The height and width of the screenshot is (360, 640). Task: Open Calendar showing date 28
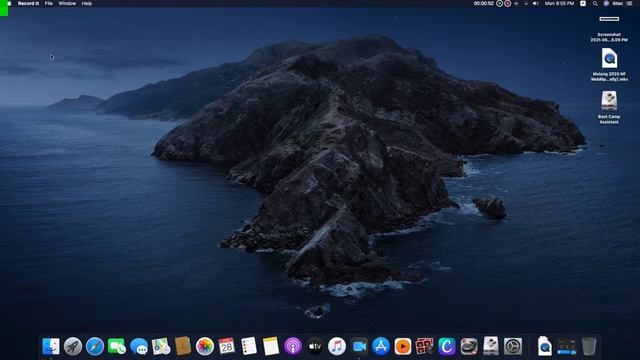coord(227,347)
